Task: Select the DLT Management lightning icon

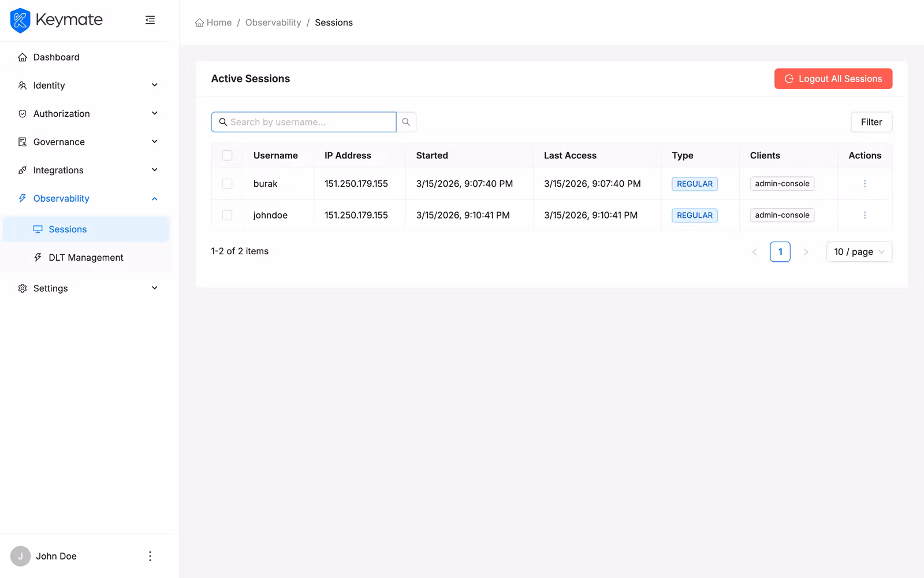Action: pos(38,257)
